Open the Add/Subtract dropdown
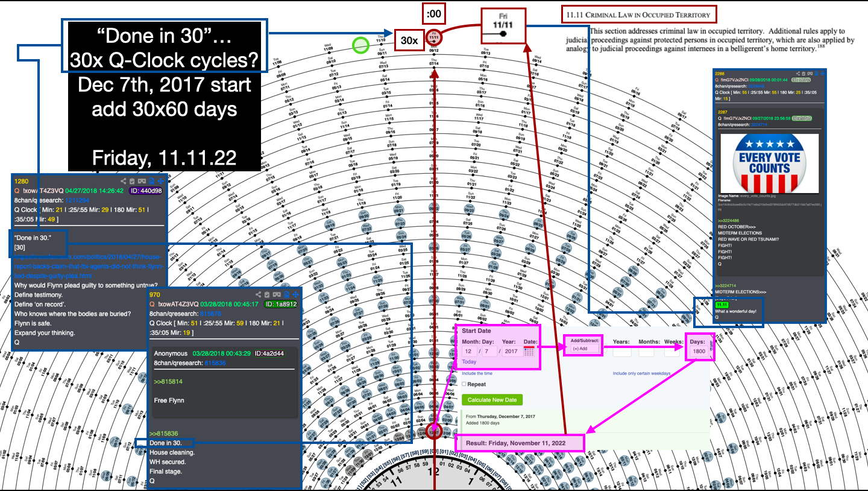The height and width of the screenshot is (491, 868). coord(583,349)
